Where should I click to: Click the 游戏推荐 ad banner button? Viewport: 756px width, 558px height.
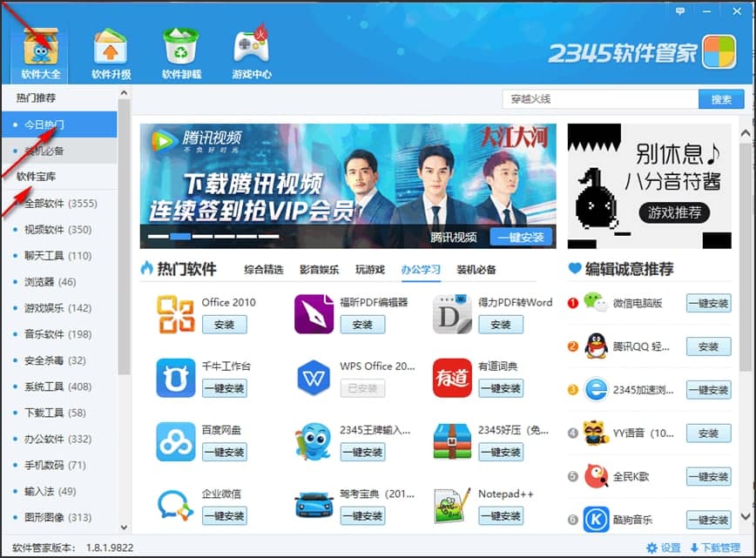pyautogui.click(x=674, y=212)
